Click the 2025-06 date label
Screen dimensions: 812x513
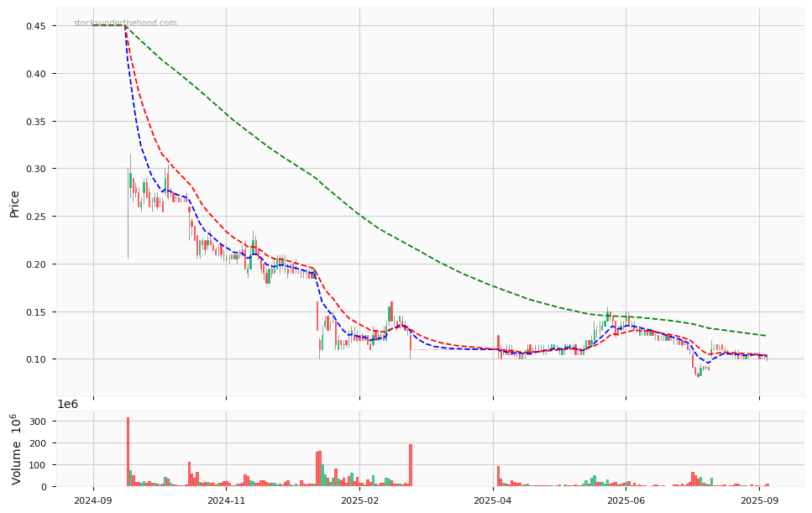tap(626, 500)
